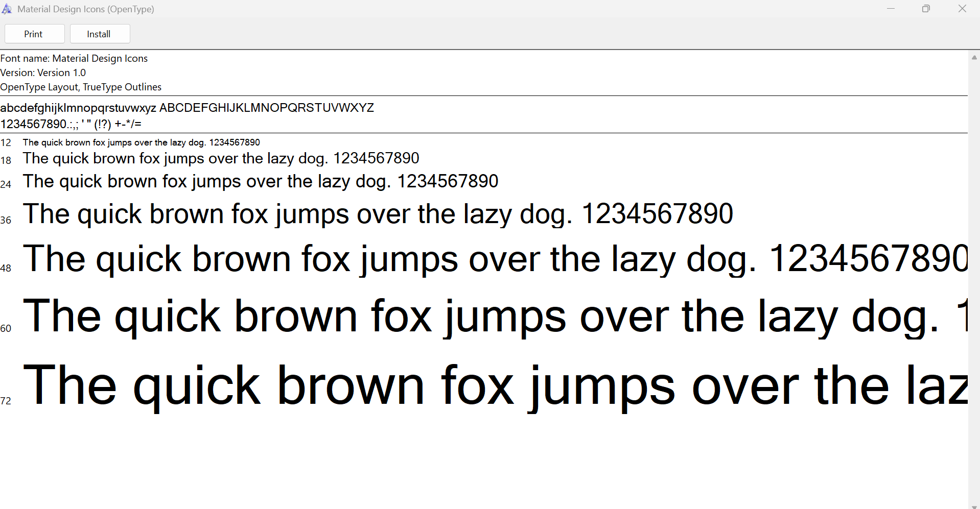Click the Version 1.0 text line

tap(43, 73)
